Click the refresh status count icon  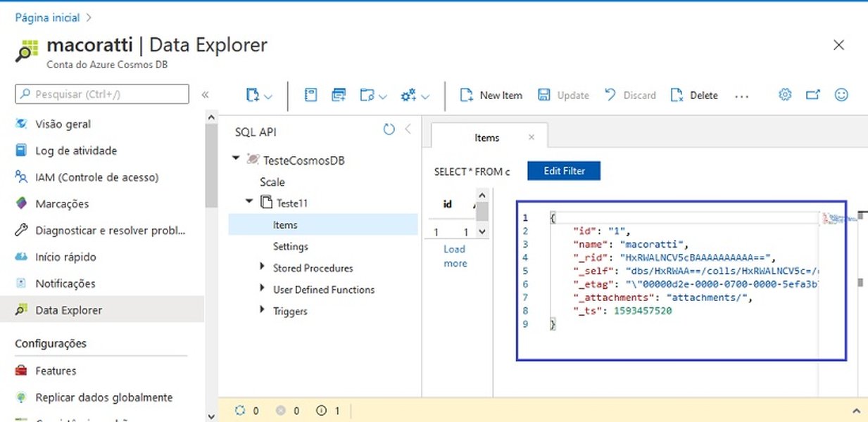coord(239,411)
